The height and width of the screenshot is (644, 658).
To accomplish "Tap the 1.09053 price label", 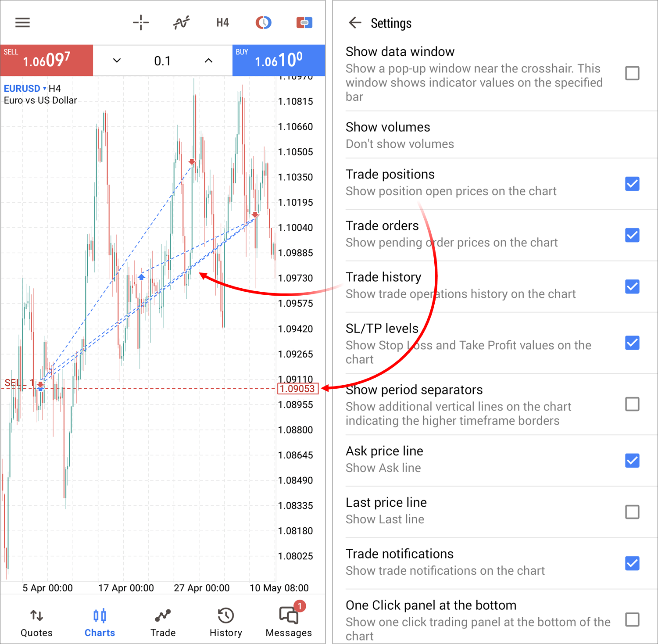I will (x=298, y=389).
